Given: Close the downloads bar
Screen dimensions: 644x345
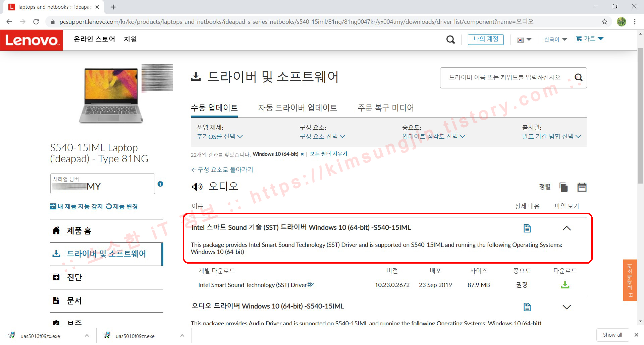Looking at the screenshot, I should (x=636, y=335).
